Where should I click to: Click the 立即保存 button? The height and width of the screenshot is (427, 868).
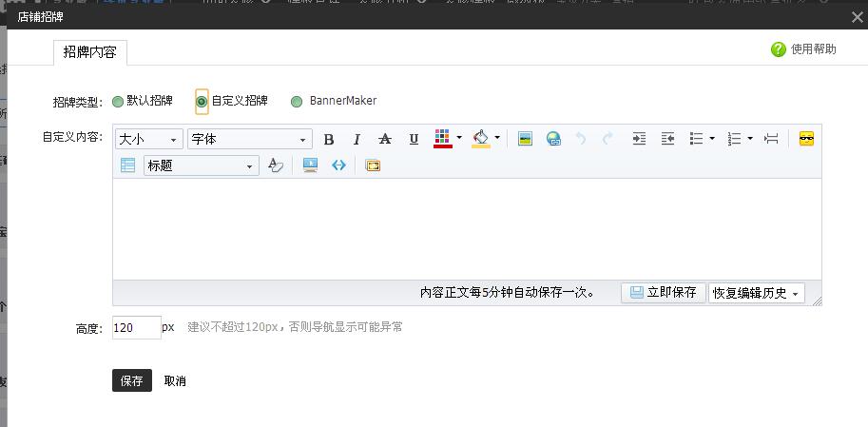[x=664, y=292]
